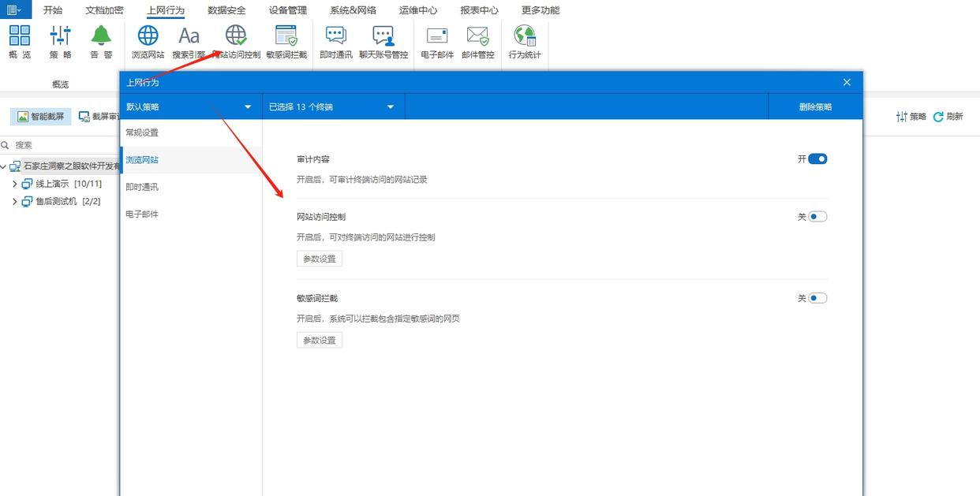Click the 搜索 search input field
The image size is (980, 496).
click(55, 145)
